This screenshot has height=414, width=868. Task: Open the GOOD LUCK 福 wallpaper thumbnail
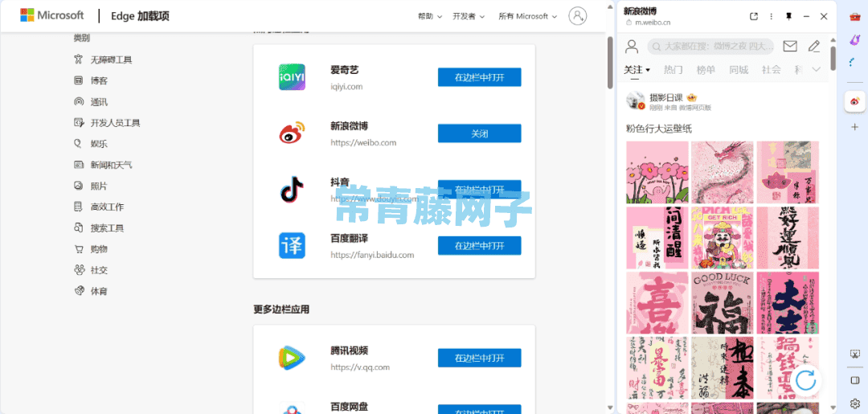tap(723, 303)
